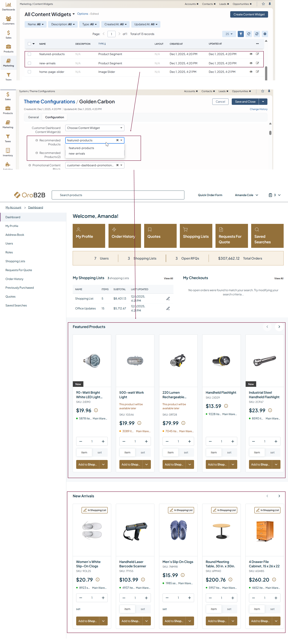Image resolution: width=288 pixels, height=644 pixels.
Task: Click the Create Content Widget button
Action: [249, 15]
